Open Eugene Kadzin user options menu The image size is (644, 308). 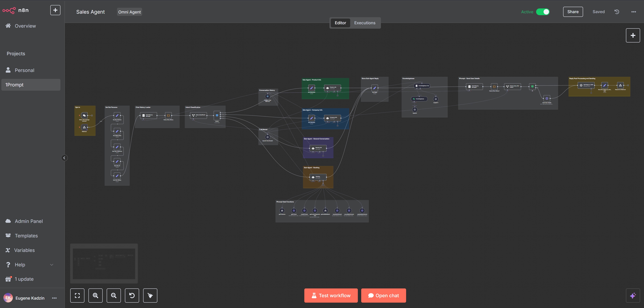point(54,298)
